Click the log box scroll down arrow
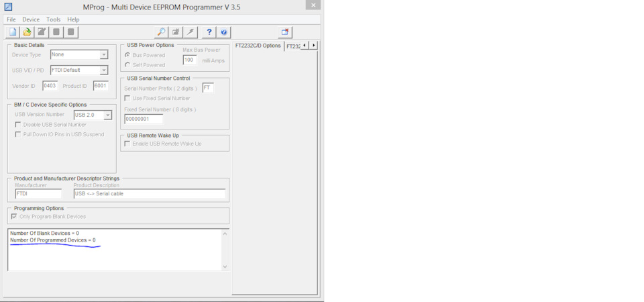 click(225, 266)
